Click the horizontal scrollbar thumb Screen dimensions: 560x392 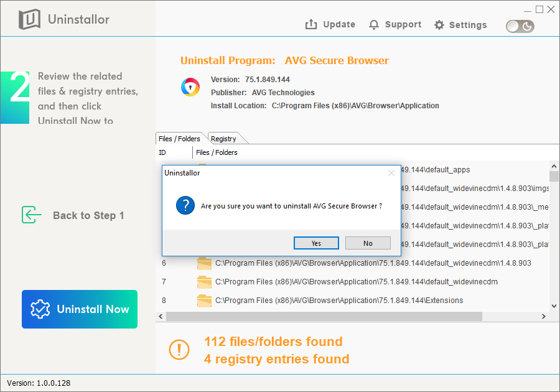(x=324, y=316)
